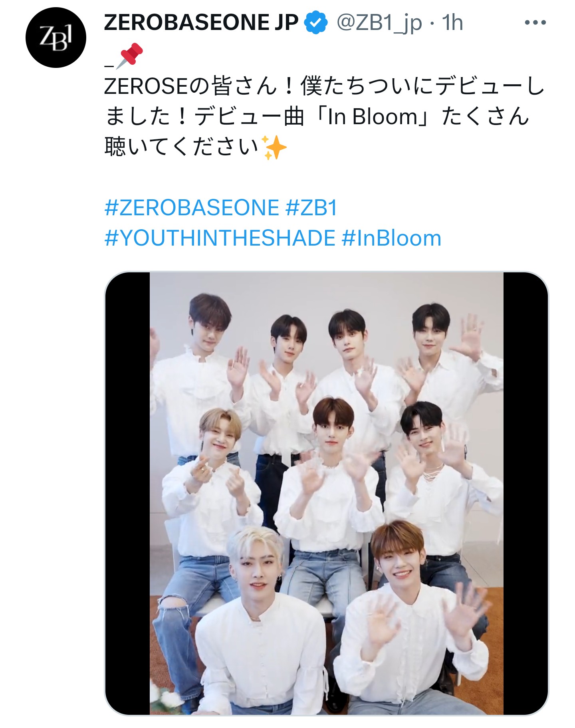
Task: Click the "In Bloom" song title text
Action: [x=372, y=117]
